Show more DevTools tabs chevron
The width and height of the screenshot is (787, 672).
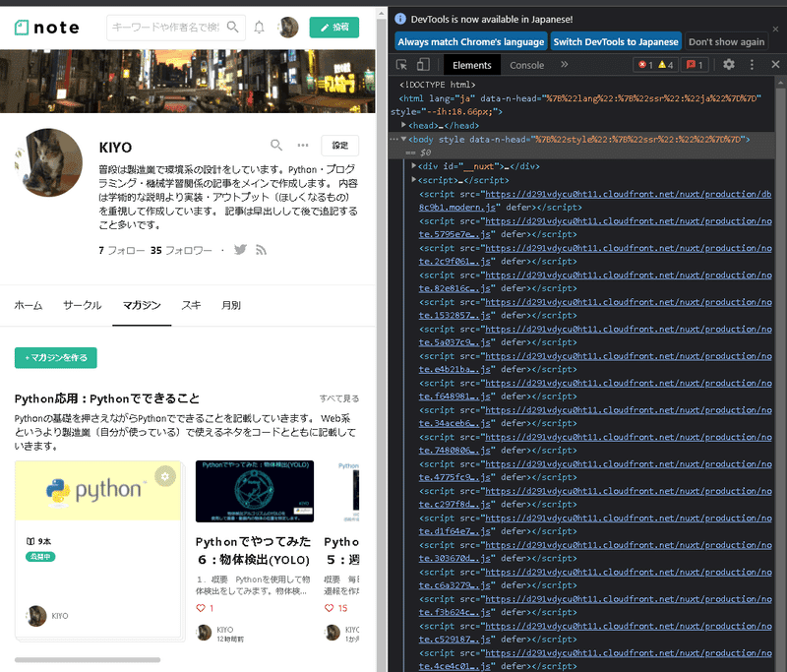564,64
